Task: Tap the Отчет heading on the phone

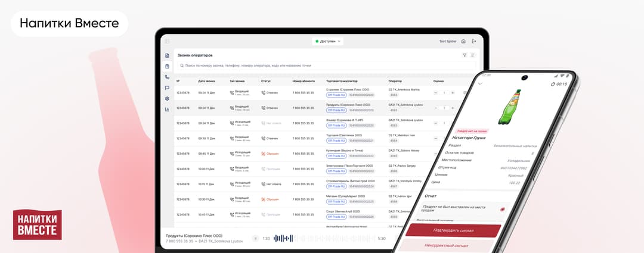Action: coord(431,196)
